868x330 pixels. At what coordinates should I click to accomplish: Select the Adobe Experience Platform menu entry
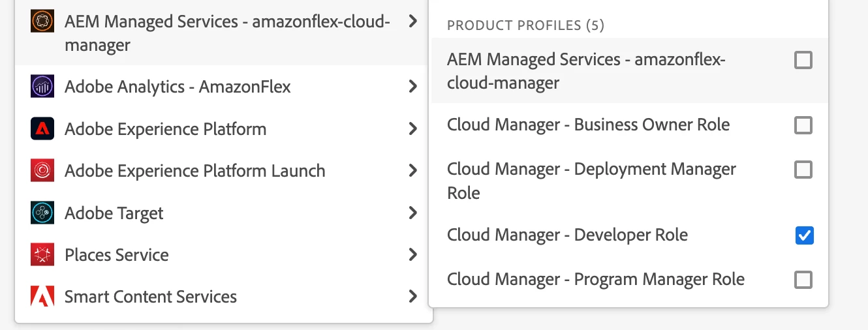pyautogui.click(x=165, y=129)
